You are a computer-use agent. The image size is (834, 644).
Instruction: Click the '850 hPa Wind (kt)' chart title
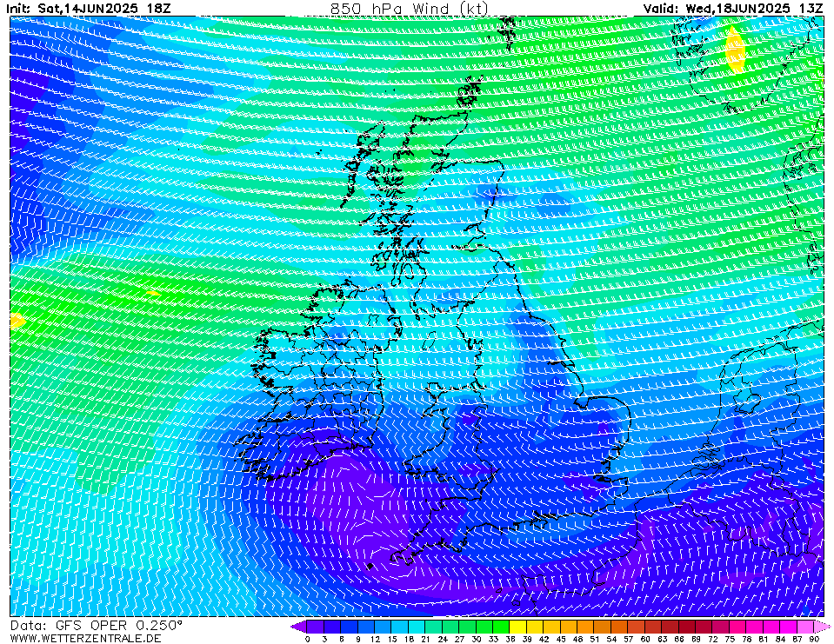coord(409,8)
